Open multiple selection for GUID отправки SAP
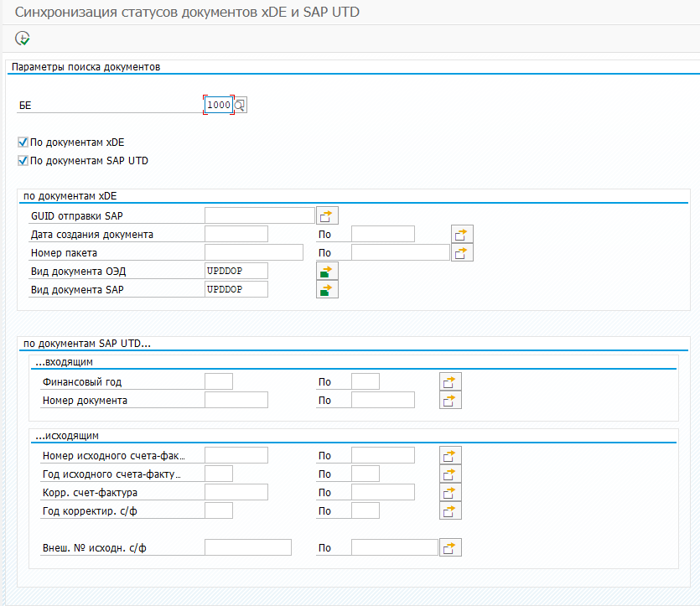700x606 pixels. [x=325, y=215]
